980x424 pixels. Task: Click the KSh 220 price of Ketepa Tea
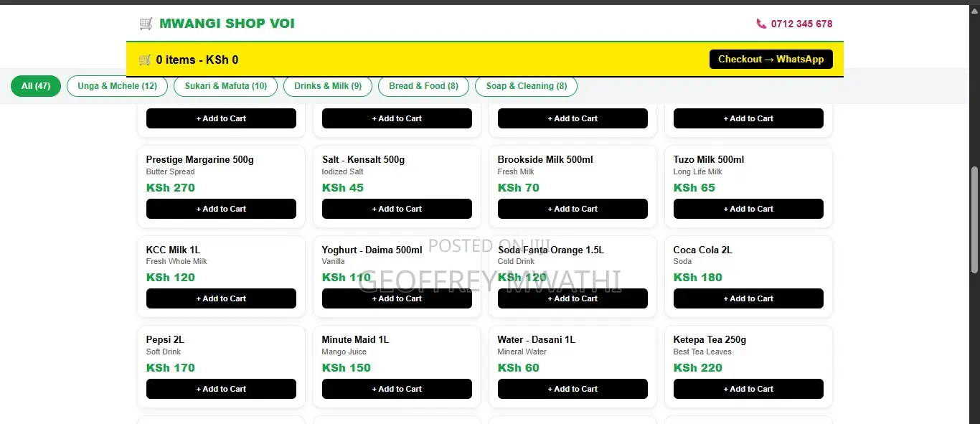(x=698, y=368)
